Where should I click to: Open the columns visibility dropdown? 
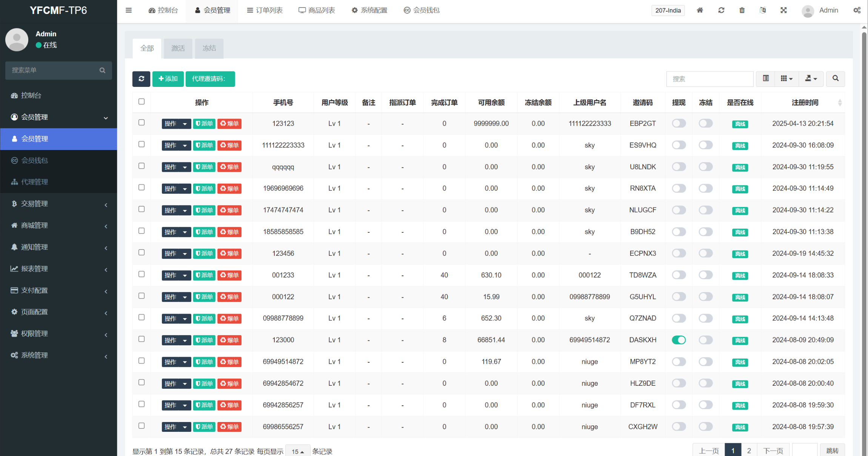[786, 79]
